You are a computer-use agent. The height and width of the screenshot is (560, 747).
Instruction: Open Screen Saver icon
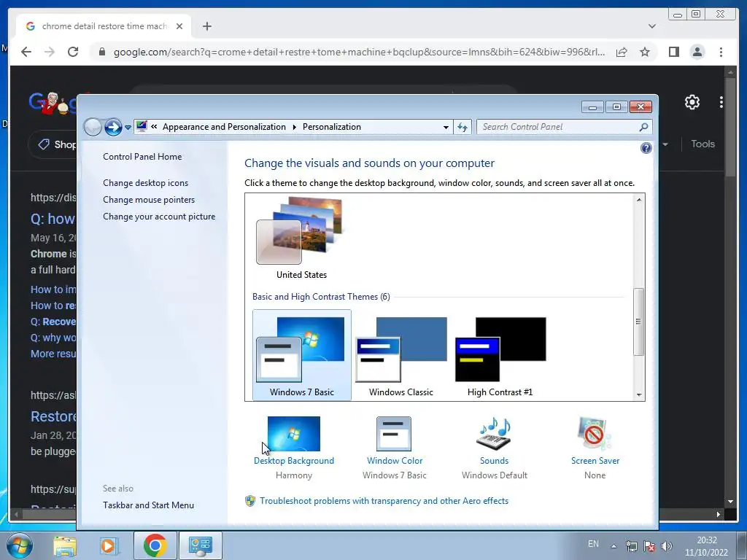(595, 433)
